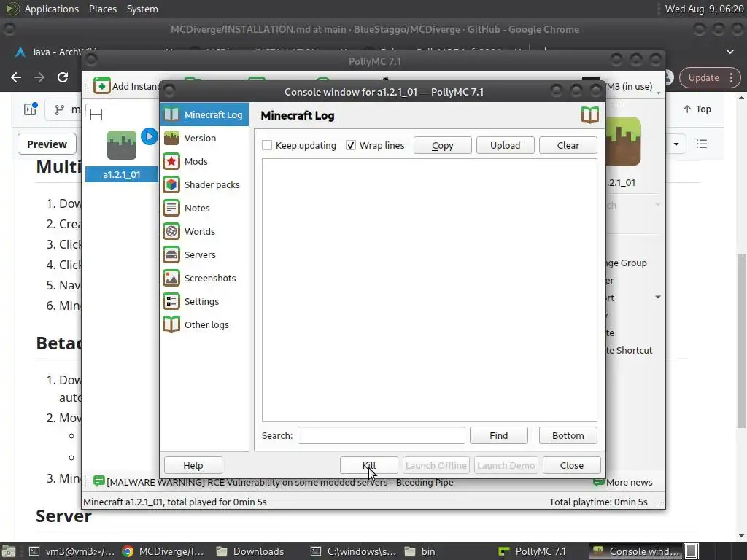Switch to MCDiverge Chrome window in taskbar
Screen dimensions: 747x560
163,551
